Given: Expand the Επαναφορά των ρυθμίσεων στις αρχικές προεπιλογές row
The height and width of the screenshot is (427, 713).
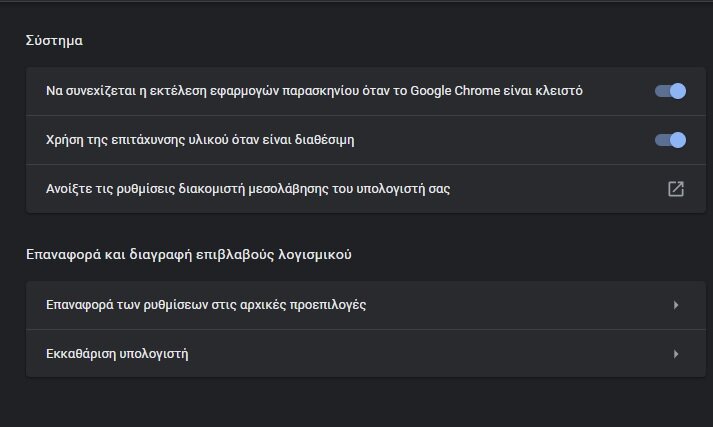Looking at the screenshot, I should point(366,305).
